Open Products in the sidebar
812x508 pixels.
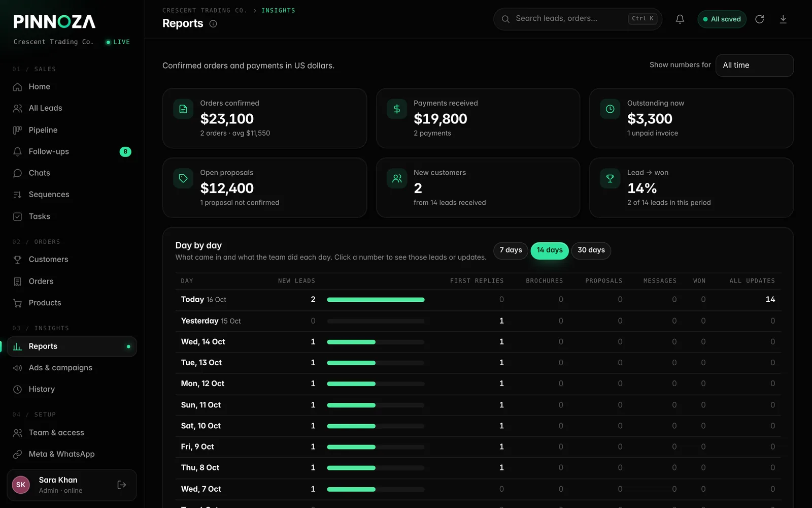[72, 303]
